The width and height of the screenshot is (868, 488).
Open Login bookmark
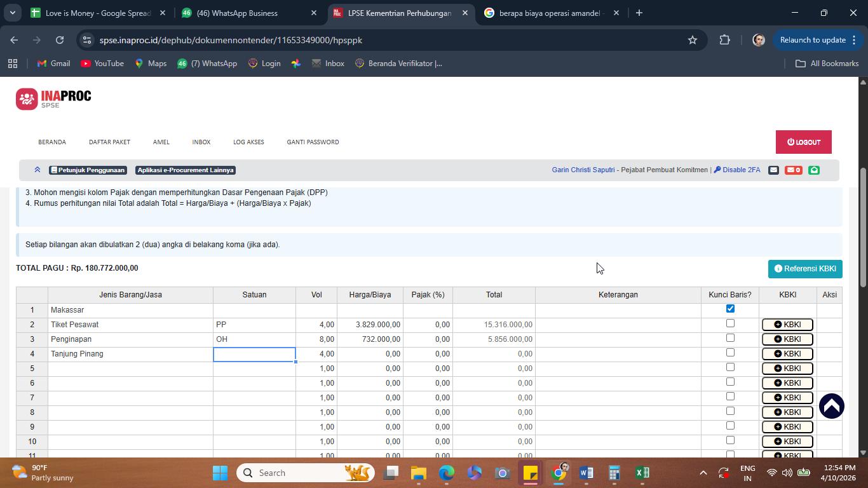point(264,64)
